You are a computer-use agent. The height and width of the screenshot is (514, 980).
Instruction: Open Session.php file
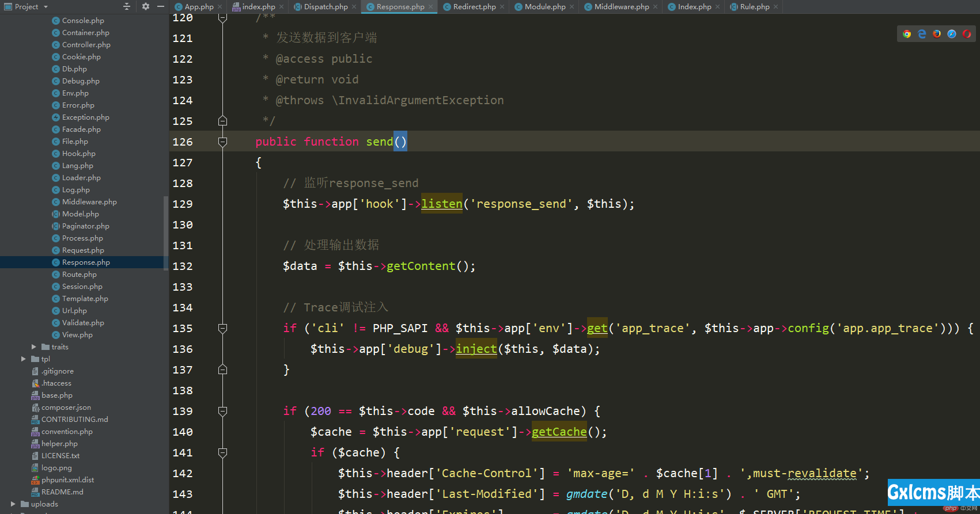[x=82, y=287]
